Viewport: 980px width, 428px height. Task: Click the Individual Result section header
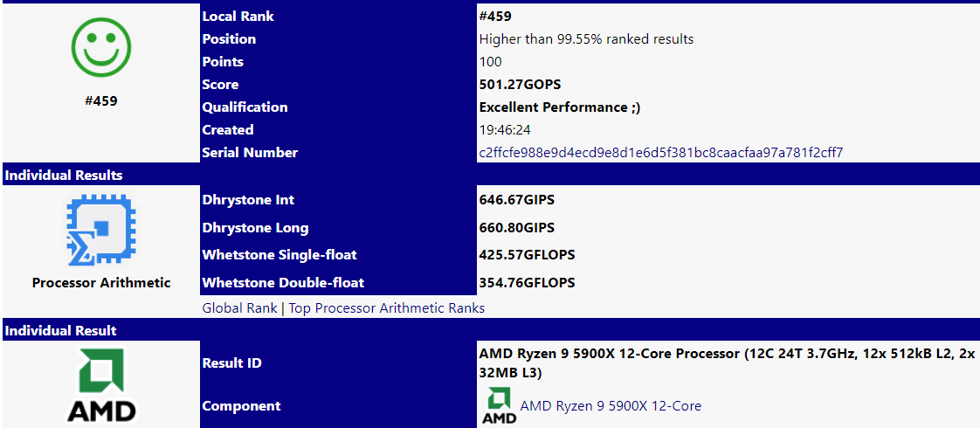[60, 330]
